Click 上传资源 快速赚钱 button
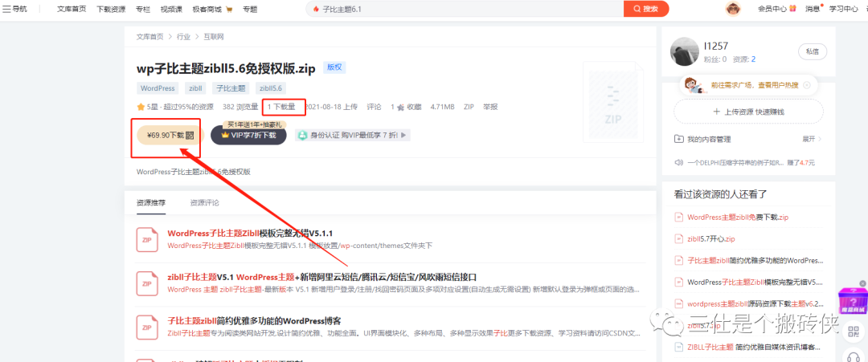Screen dimensions: 868x362 click(x=748, y=112)
